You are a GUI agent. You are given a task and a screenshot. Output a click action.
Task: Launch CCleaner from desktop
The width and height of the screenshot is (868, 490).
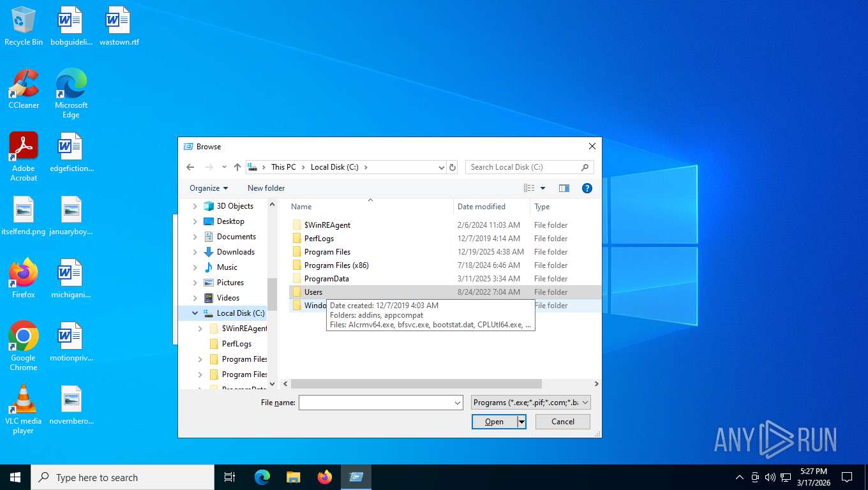pyautogui.click(x=24, y=89)
